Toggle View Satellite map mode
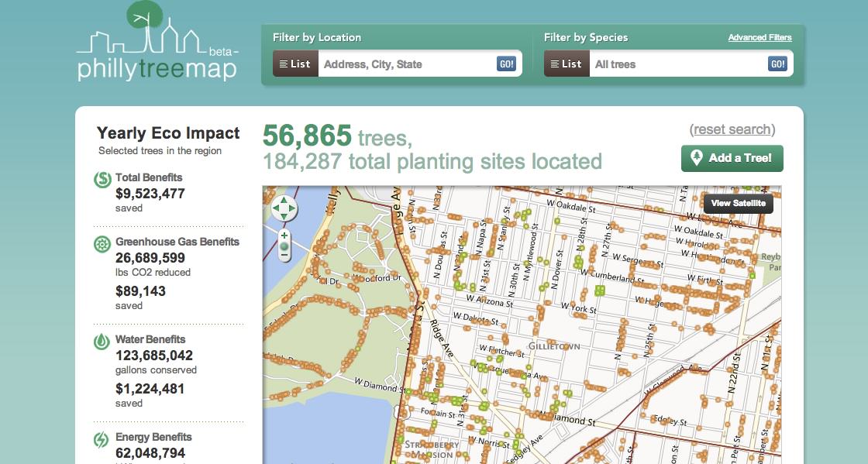The width and height of the screenshot is (868, 464). click(x=738, y=204)
